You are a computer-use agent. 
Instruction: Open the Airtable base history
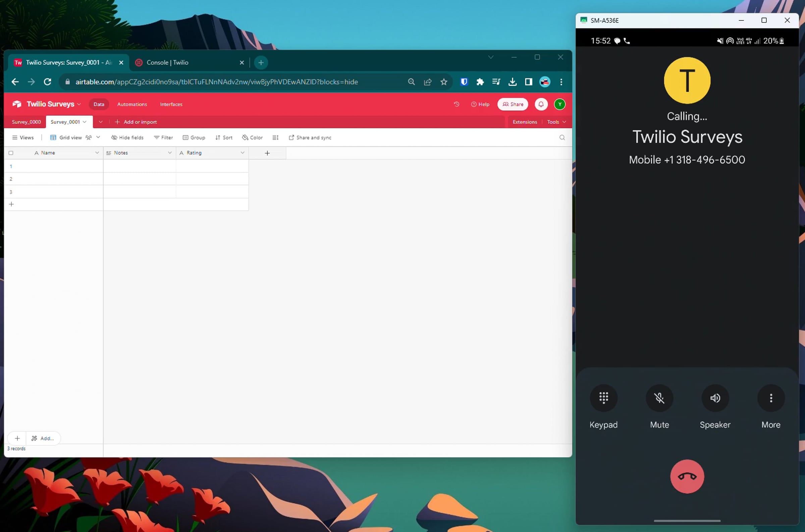pyautogui.click(x=457, y=104)
